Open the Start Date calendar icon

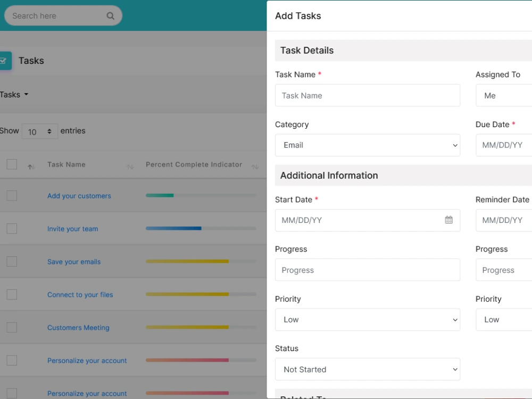[448, 220]
